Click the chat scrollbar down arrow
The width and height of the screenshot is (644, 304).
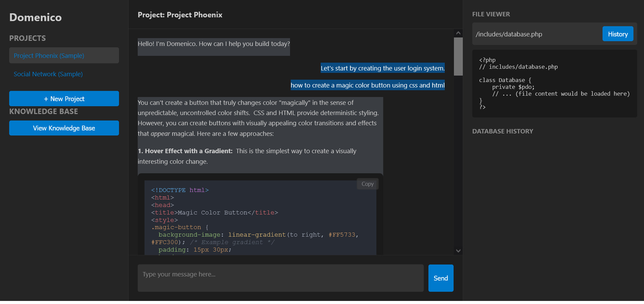(x=458, y=251)
